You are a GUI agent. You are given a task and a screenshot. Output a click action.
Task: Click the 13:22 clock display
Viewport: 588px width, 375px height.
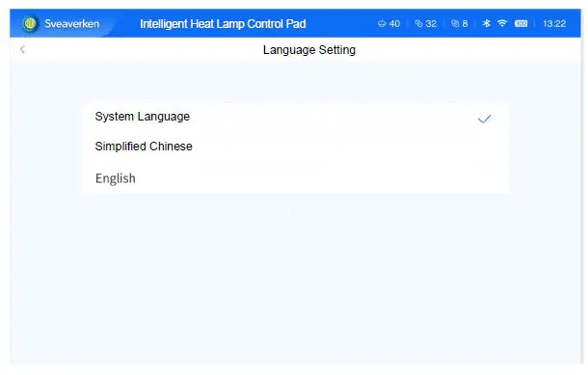(554, 24)
